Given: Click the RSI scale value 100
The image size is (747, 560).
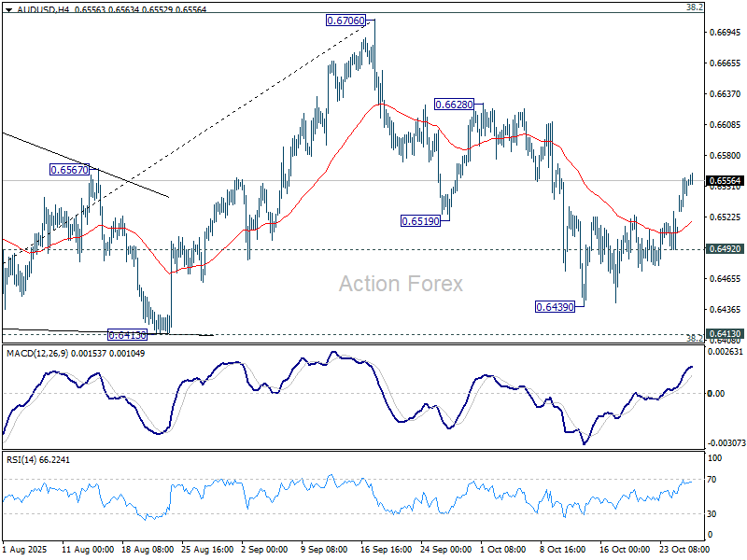Looking at the screenshot, I should click(715, 458).
